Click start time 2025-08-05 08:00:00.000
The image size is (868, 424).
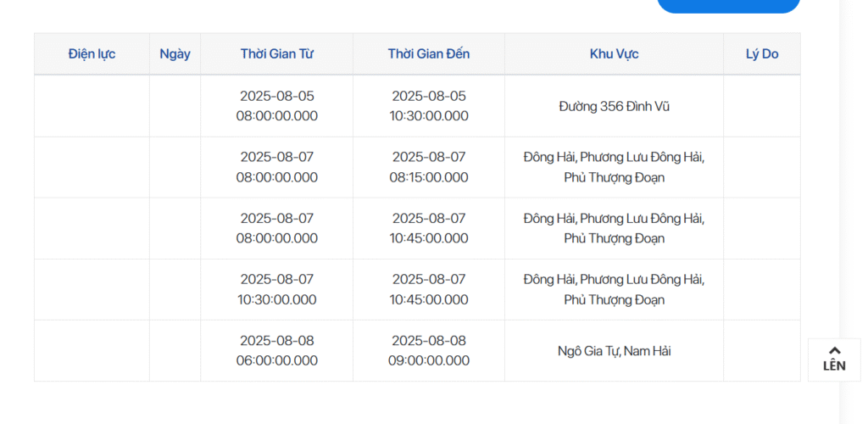[277, 106]
